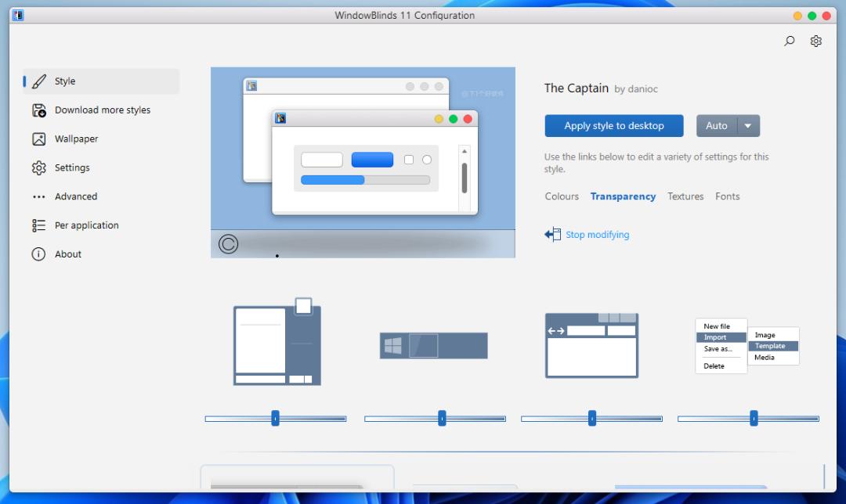Click the taskbar transparency slider handle
This screenshot has width=846, height=504.
coord(442,419)
